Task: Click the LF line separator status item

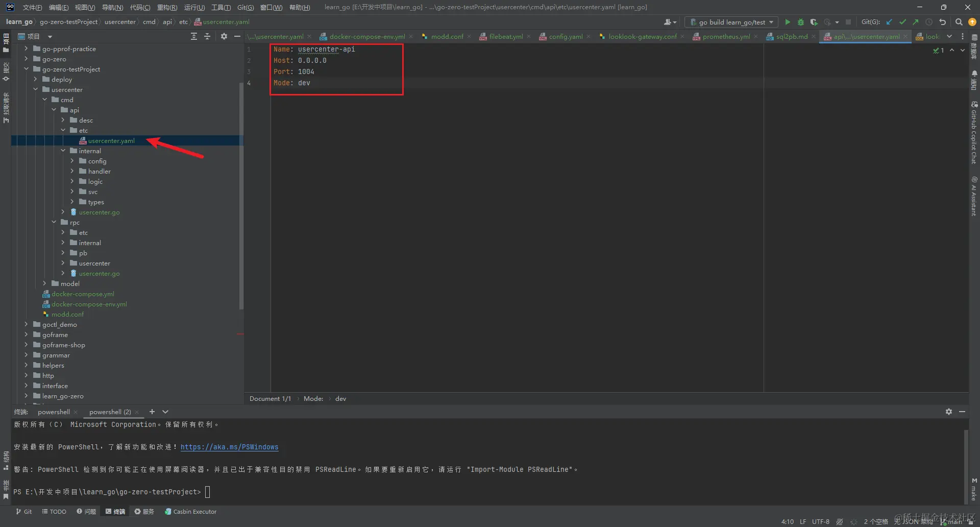Action: pyautogui.click(x=803, y=521)
